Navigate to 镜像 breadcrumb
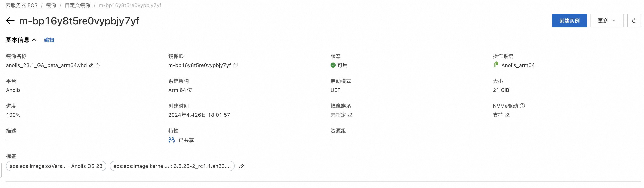This screenshot has height=188, width=644. [51, 5]
